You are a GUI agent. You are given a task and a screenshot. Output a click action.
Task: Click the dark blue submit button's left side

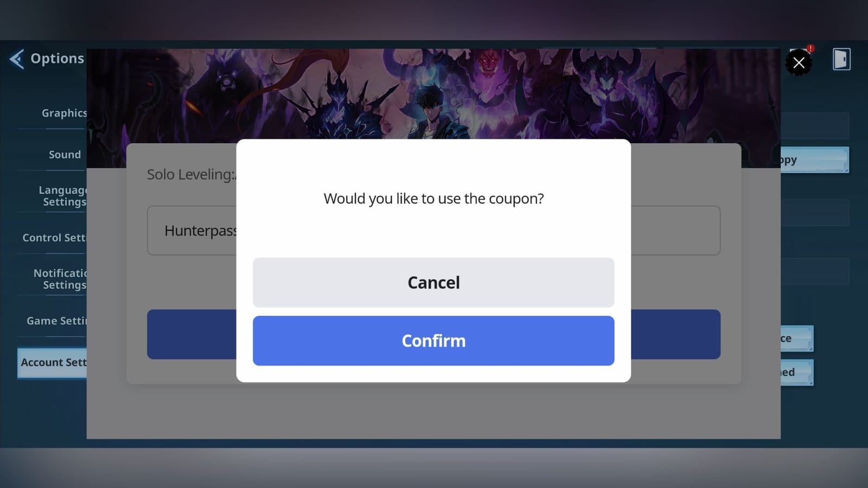192,334
